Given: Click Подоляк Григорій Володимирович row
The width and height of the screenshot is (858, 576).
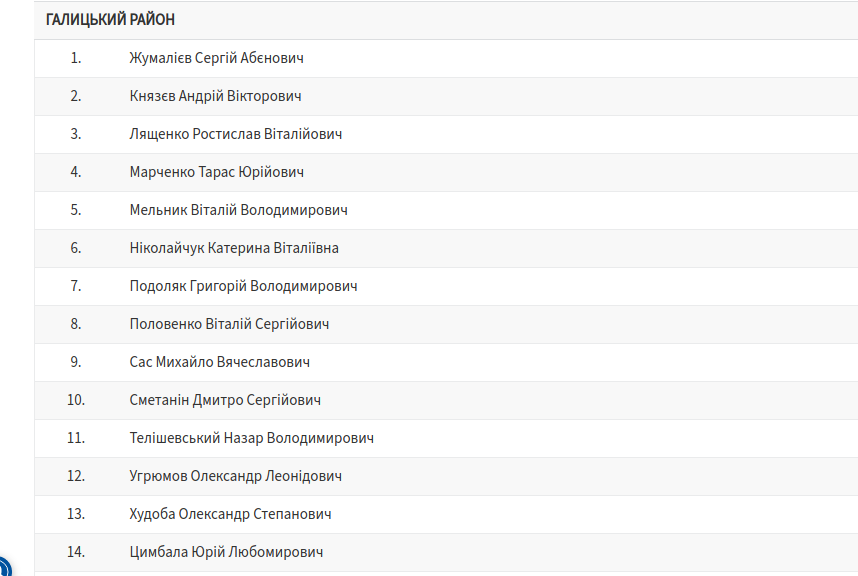Looking at the screenshot, I should point(446,286).
